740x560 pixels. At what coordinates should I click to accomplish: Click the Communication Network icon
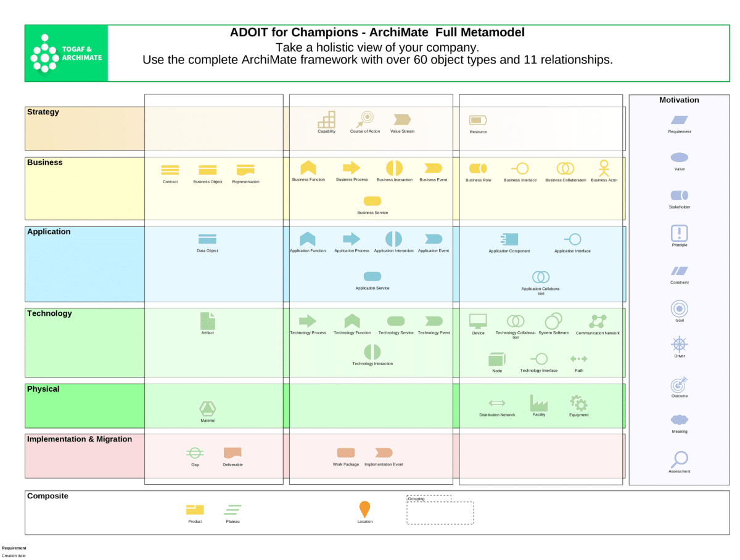click(x=597, y=320)
